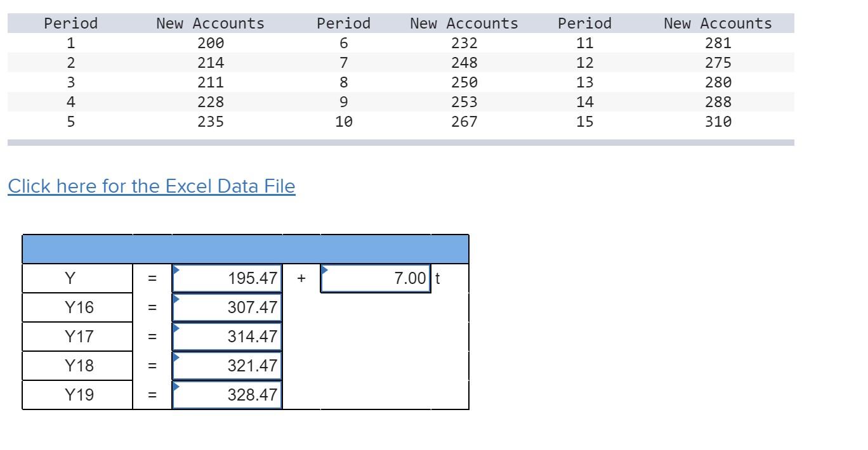Select the Y18 answer field 321.47
Viewport: 868px width, 450px height.
click(x=227, y=366)
